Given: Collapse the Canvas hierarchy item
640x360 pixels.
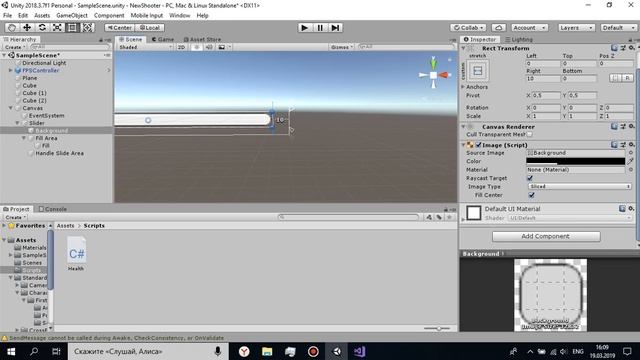Looking at the screenshot, I should [x=11, y=108].
